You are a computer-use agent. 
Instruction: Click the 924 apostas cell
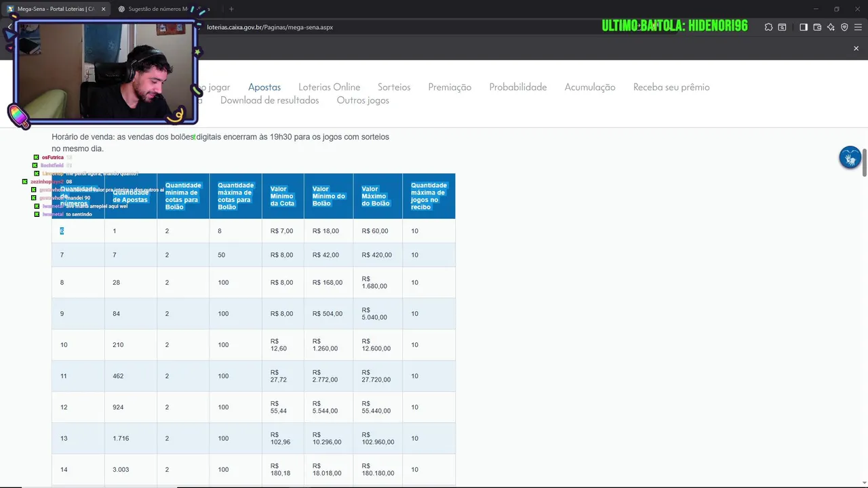pyautogui.click(x=131, y=407)
